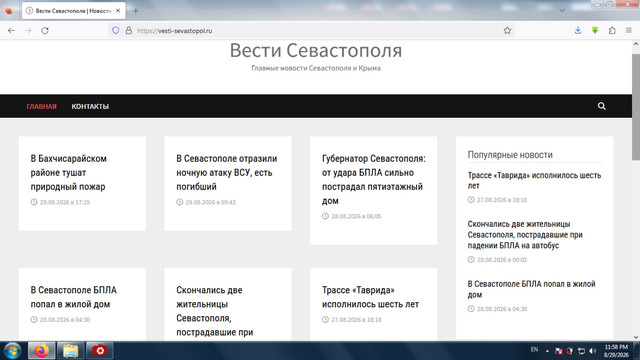Open the volume speaker tray icon
Viewport: 640px width, 360px height.
point(593,351)
